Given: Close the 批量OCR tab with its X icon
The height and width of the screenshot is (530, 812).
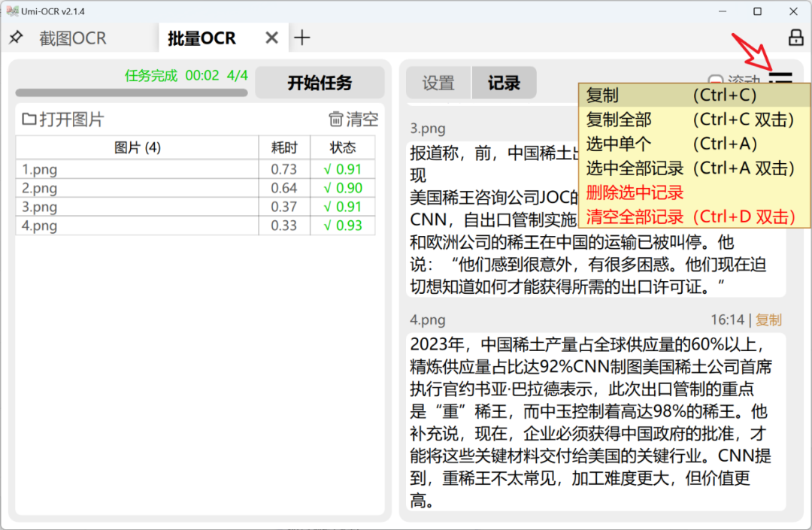Looking at the screenshot, I should [271, 37].
